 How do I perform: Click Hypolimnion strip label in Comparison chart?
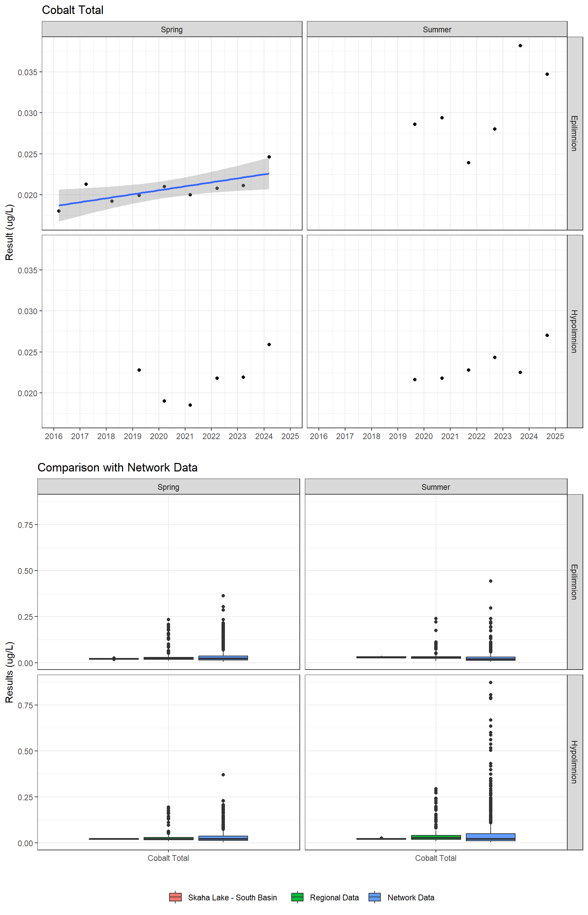(x=575, y=762)
